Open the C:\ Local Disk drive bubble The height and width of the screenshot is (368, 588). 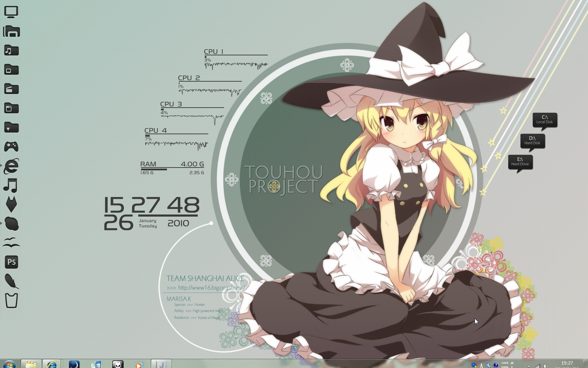click(545, 120)
